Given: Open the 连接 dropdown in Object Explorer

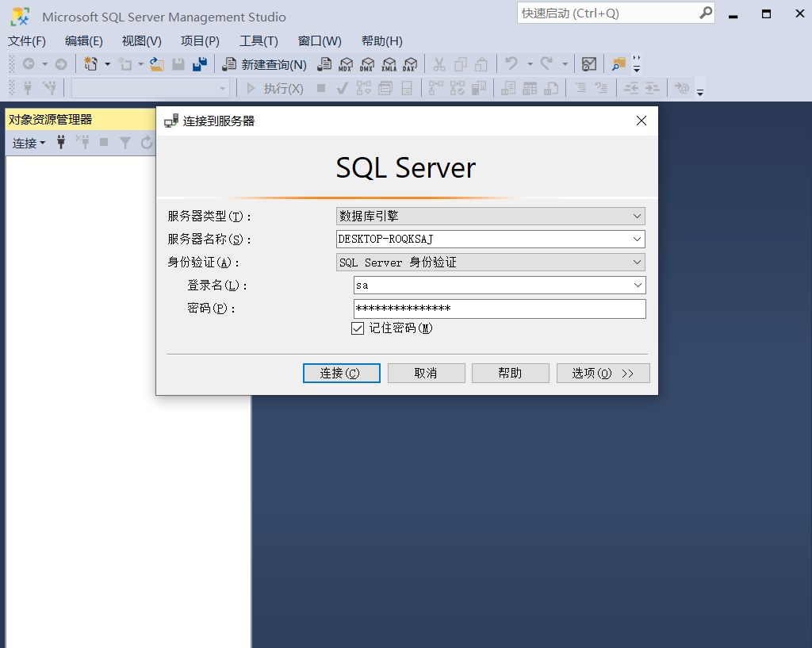Looking at the screenshot, I should coord(27,143).
